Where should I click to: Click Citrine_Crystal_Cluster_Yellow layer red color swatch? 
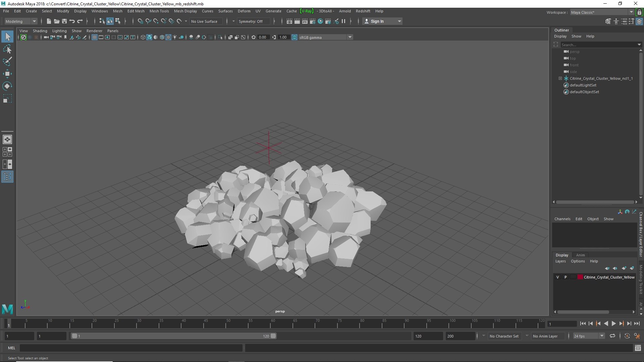[580, 277]
